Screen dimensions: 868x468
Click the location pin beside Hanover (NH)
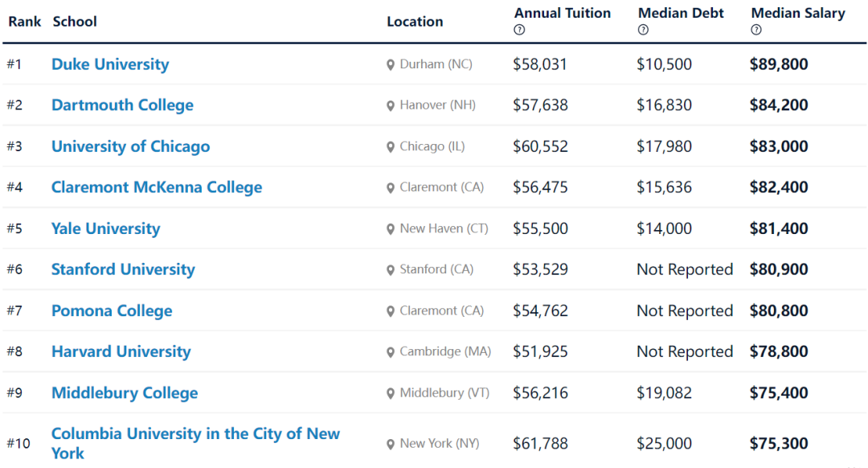click(391, 106)
